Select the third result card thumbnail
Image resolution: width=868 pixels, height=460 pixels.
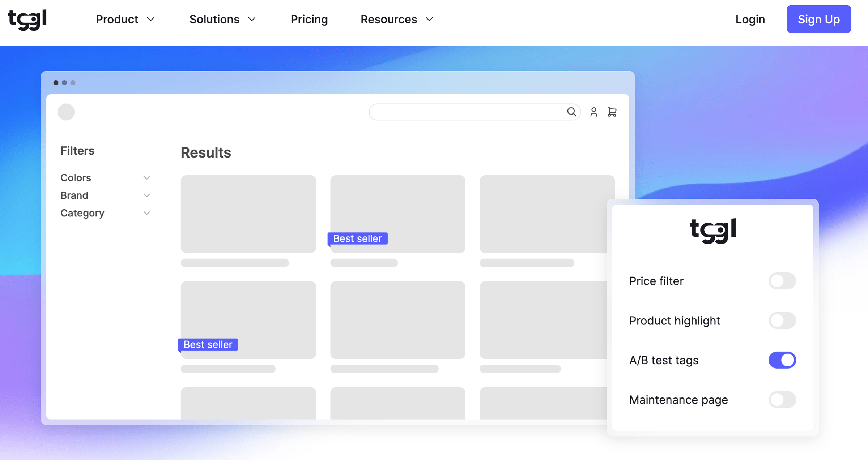(547, 214)
